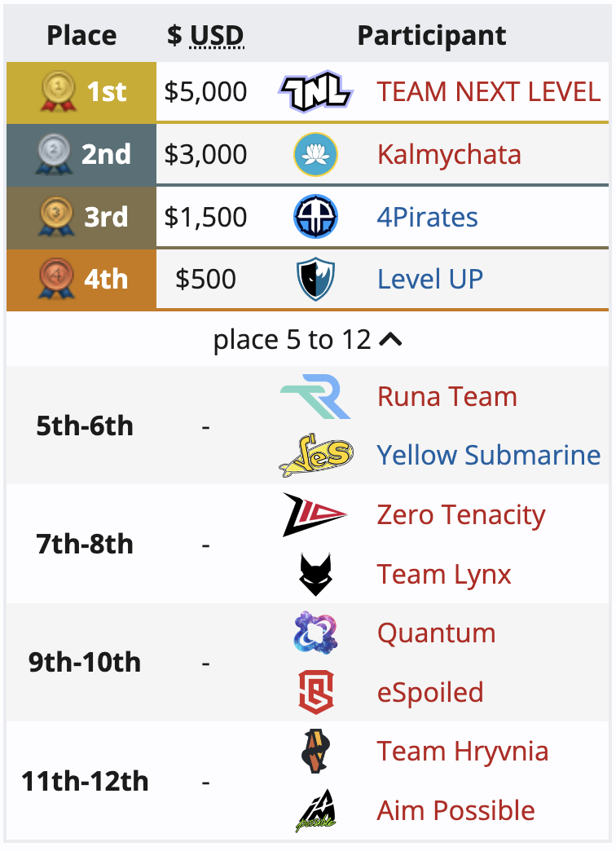Open the TEAM NEXT LEVEL team page
616x851 pixels.
[488, 91]
